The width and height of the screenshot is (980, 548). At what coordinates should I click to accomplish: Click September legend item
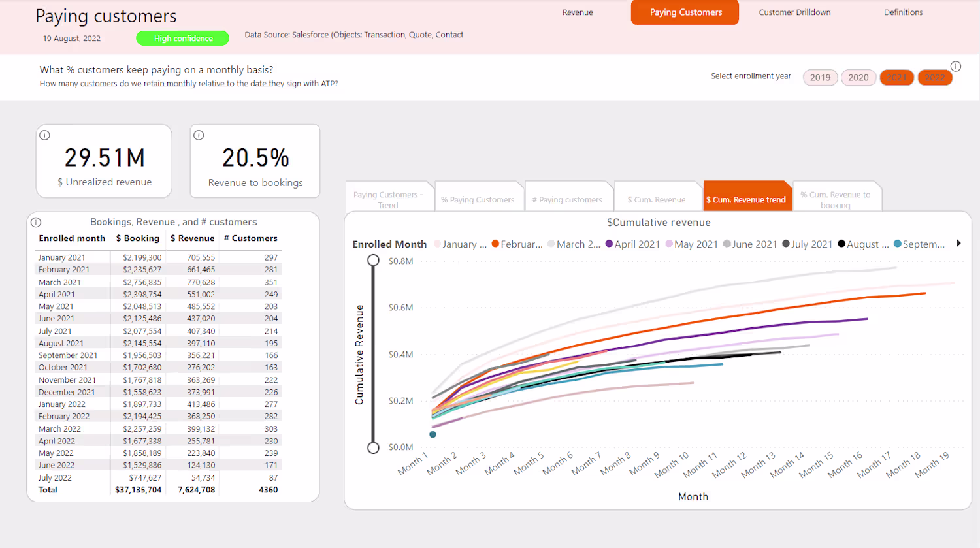point(919,244)
